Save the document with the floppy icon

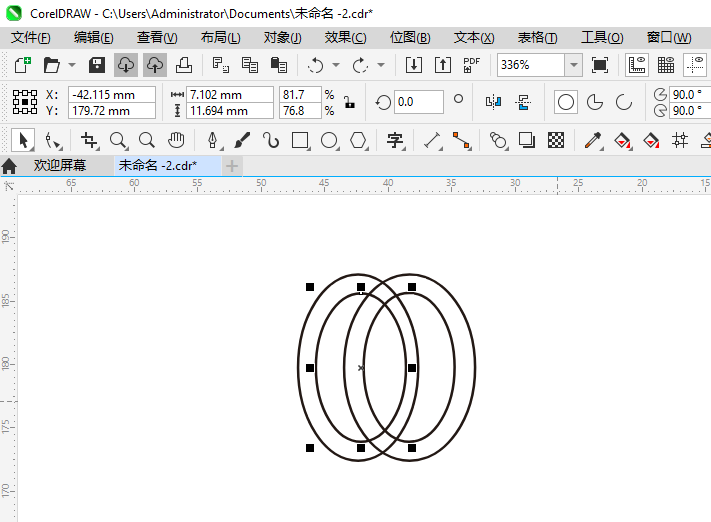pos(97,65)
